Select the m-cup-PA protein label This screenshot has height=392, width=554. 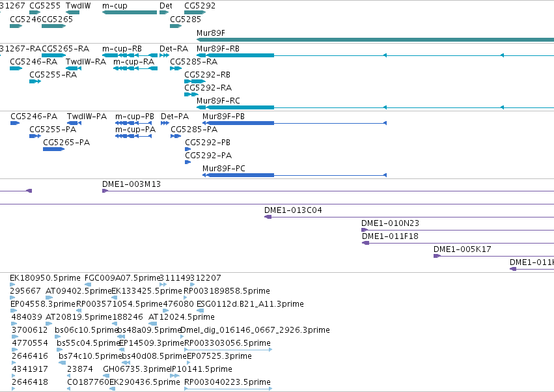pyautogui.click(x=135, y=130)
